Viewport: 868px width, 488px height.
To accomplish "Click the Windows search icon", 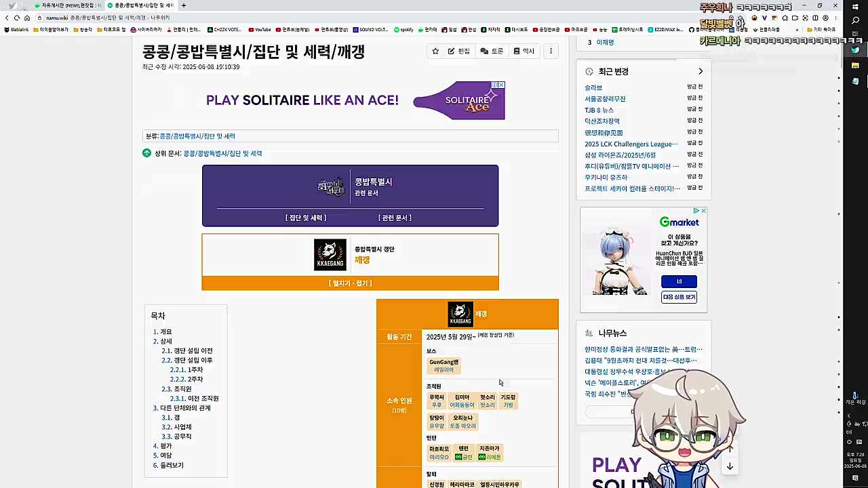I will tap(855, 20).
